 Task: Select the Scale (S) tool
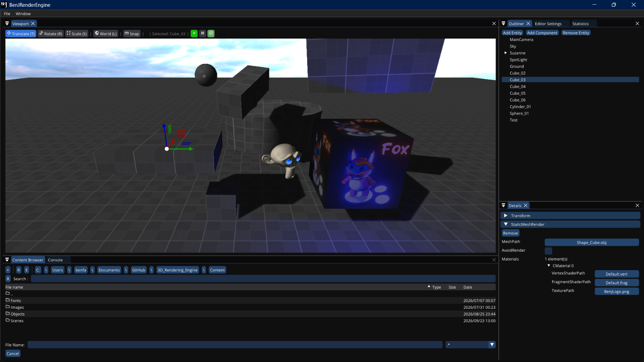coord(77,34)
